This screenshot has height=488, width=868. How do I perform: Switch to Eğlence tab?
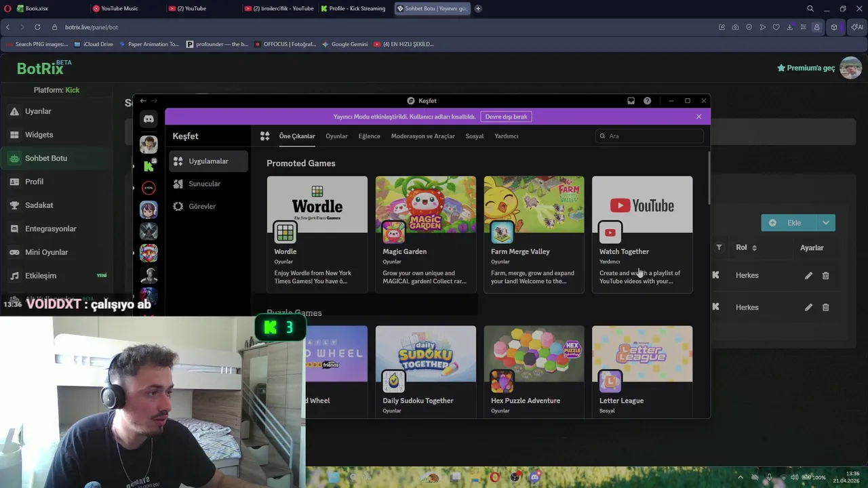370,136
